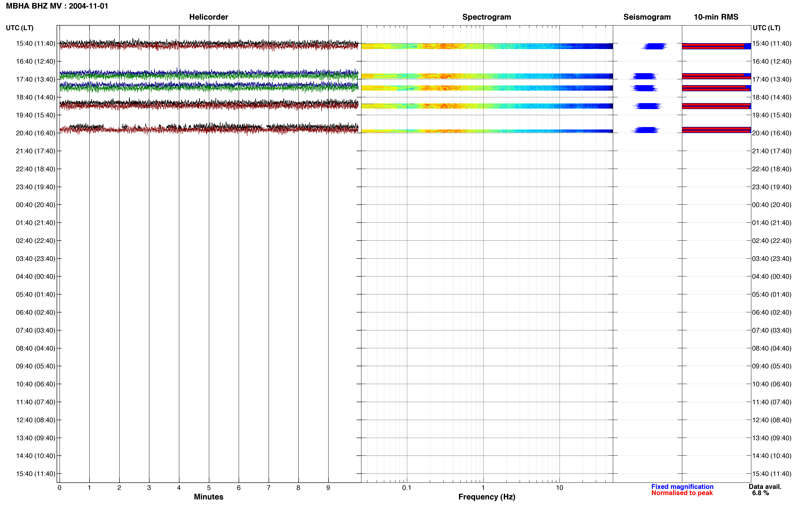812x508 pixels.
Task: Click right time label 09:40 (05:40)
Action: [x=772, y=366]
